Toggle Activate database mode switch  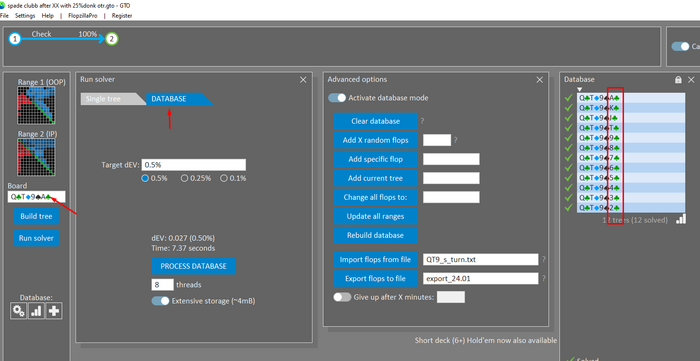[337, 98]
